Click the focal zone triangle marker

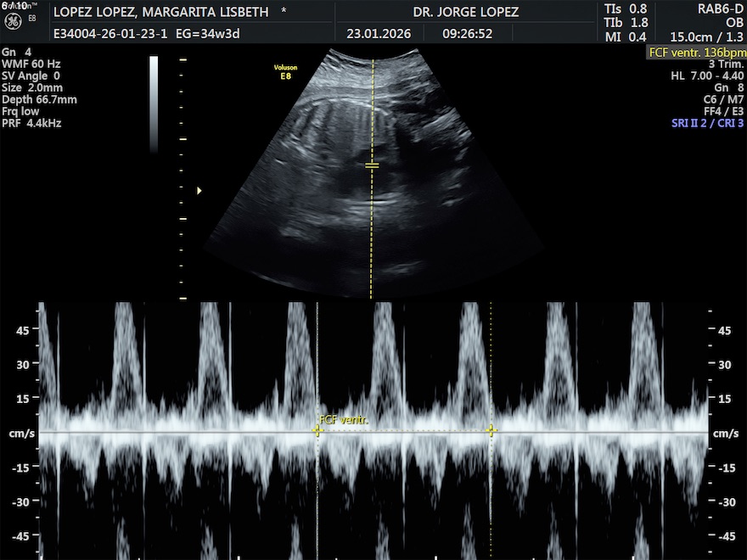(x=199, y=191)
